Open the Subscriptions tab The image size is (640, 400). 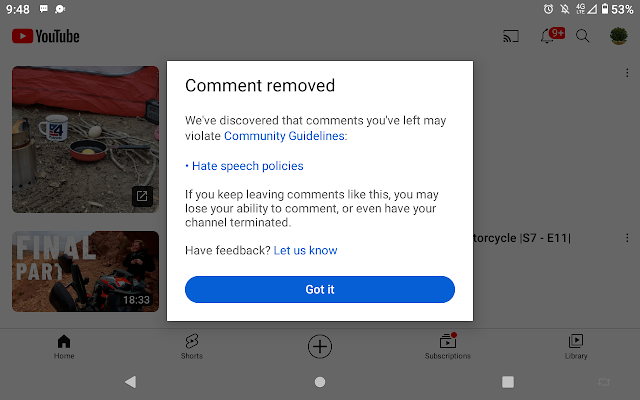[448, 347]
